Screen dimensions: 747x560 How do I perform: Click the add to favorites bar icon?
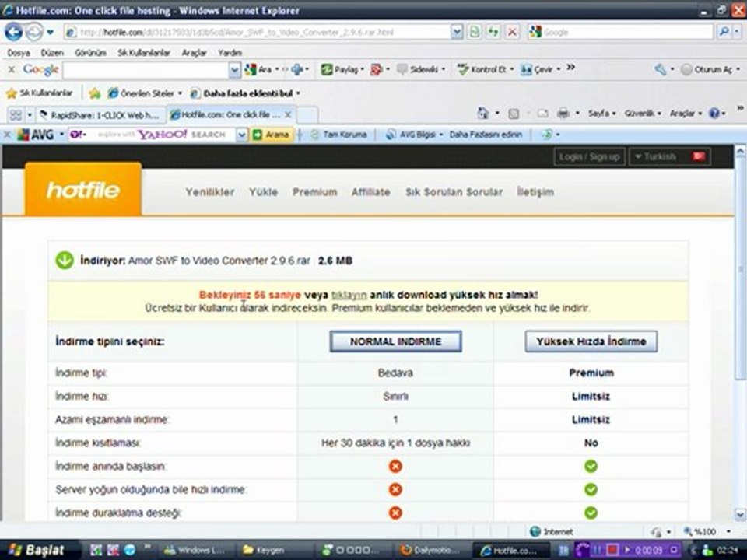coord(95,93)
